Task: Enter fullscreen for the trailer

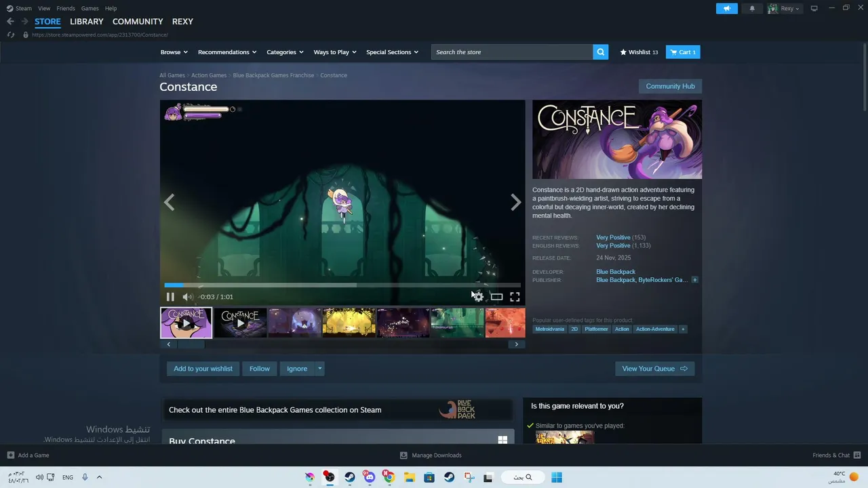Action: click(x=515, y=297)
